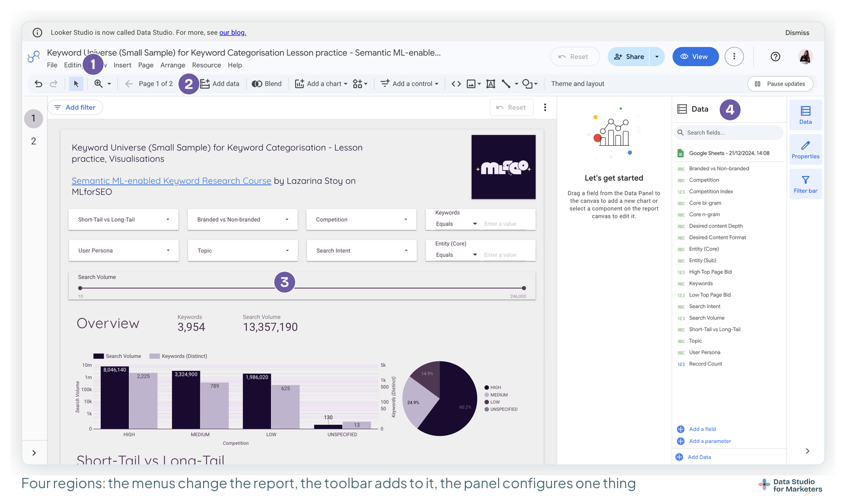This screenshot has height=504, width=846.
Task: Open the Short-Tail vs Long-Tail filter dropdown
Action: click(123, 220)
